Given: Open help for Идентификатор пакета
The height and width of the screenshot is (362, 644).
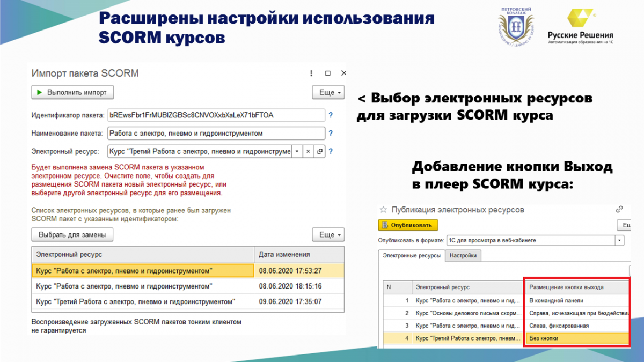Looking at the screenshot, I should point(331,115).
